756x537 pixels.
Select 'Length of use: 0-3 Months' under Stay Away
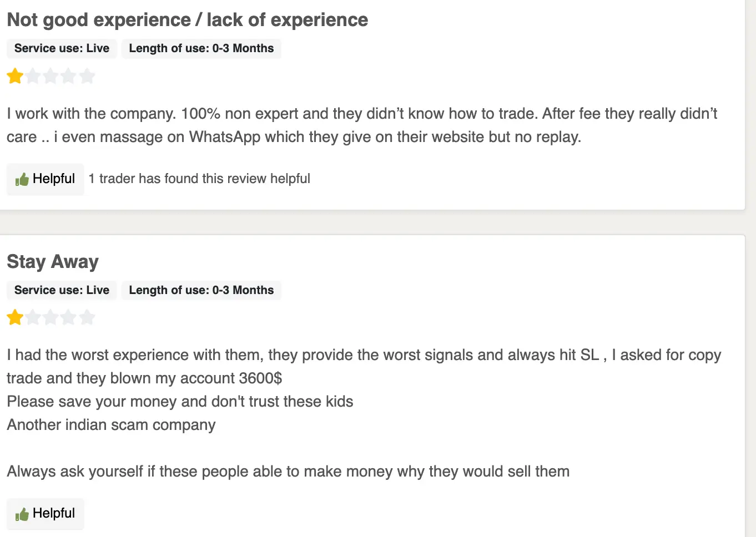click(x=201, y=290)
